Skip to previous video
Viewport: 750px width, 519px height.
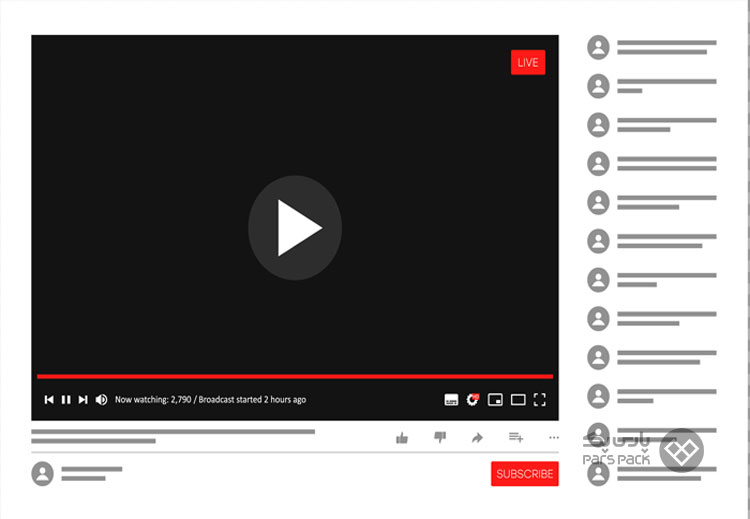[49, 399]
